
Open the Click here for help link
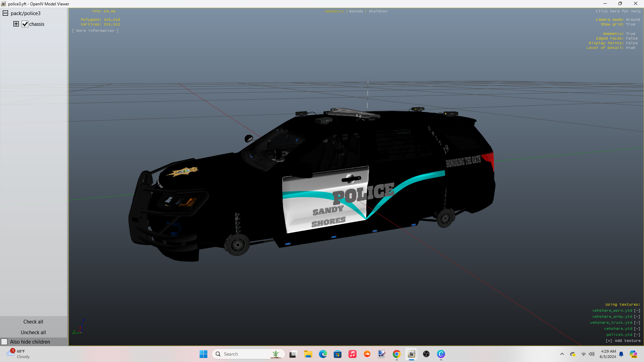[x=618, y=11]
